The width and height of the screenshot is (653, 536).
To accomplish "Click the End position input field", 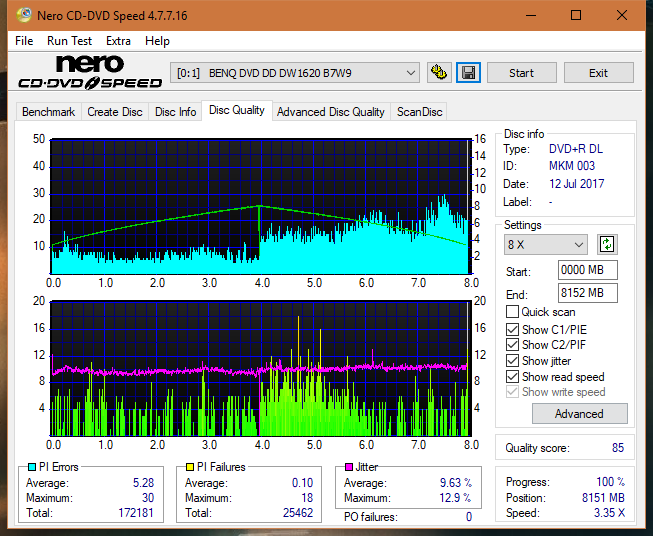I will coord(587,293).
